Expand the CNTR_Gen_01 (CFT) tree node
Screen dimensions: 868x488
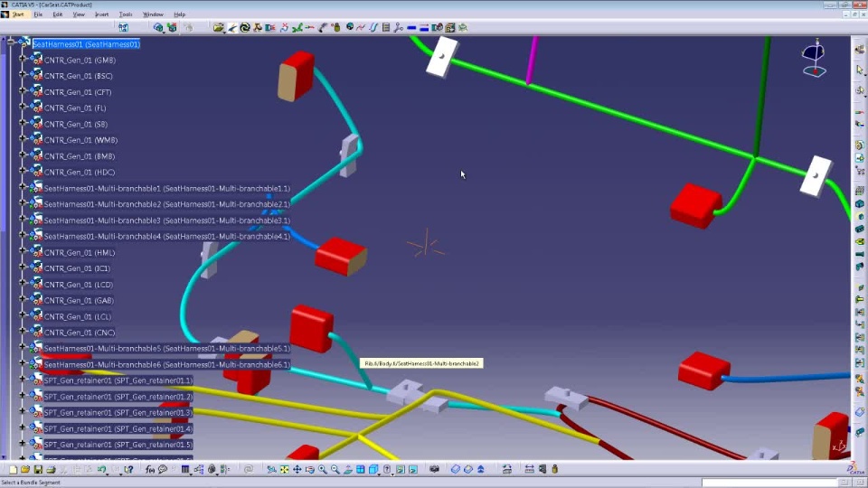(x=23, y=90)
